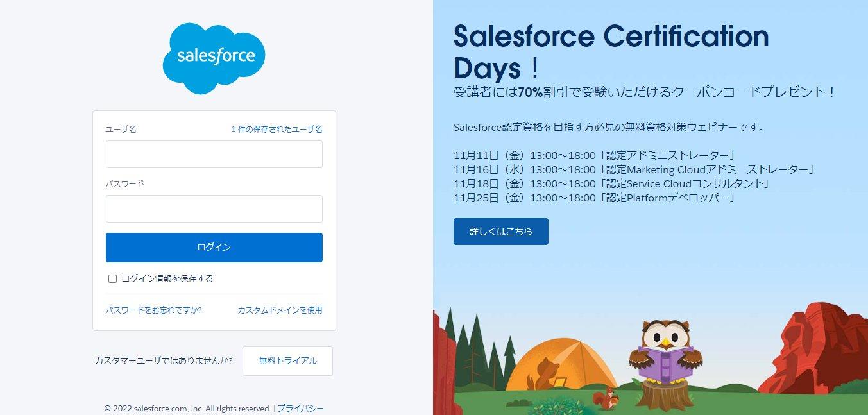868x415 pixels.
Task: Click the Salesforce cloud logo
Action: [214, 58]
